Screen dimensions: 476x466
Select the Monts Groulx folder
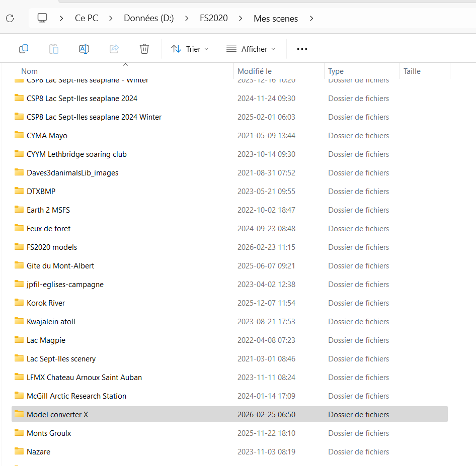(x=229, y=433)
